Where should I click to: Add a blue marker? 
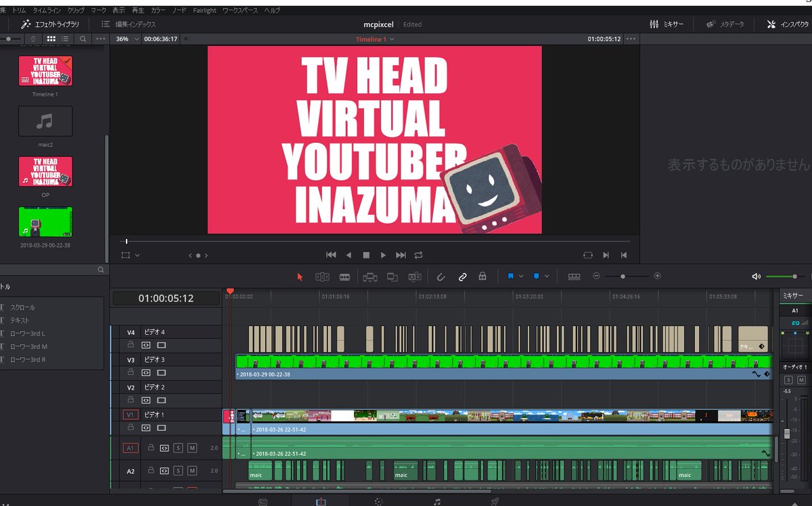click(537, 277)
